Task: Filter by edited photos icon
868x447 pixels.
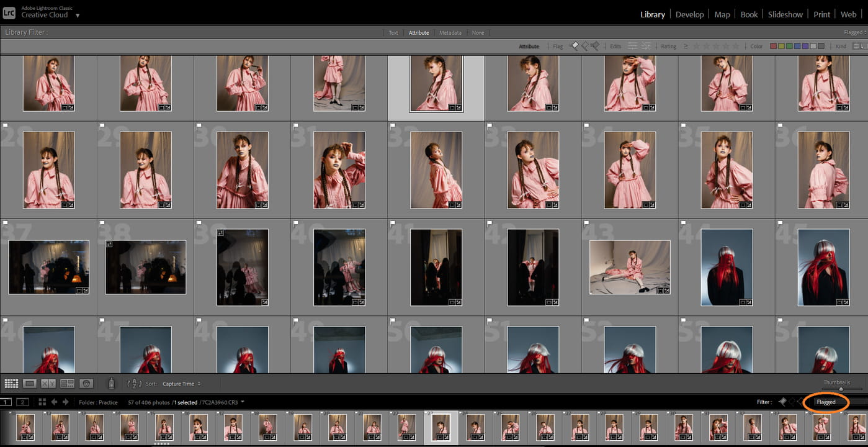Action: [x=633, y=46]
